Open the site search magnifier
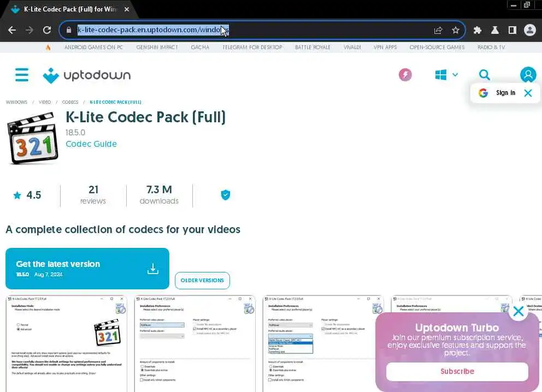 (484, 75)
